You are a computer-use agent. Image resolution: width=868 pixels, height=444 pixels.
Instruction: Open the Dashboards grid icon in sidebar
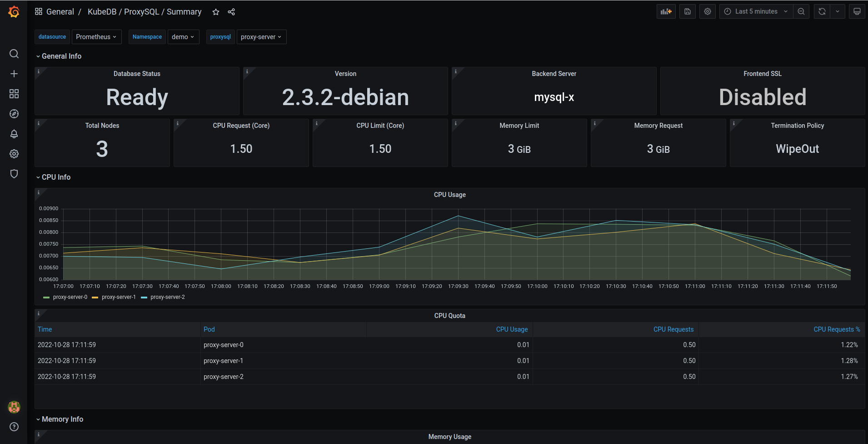(x=14, y=94)
